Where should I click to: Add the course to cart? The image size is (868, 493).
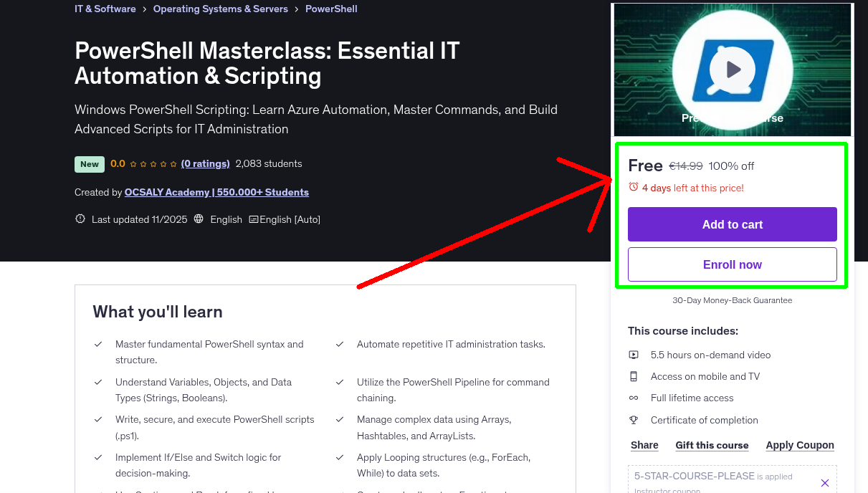732,224
